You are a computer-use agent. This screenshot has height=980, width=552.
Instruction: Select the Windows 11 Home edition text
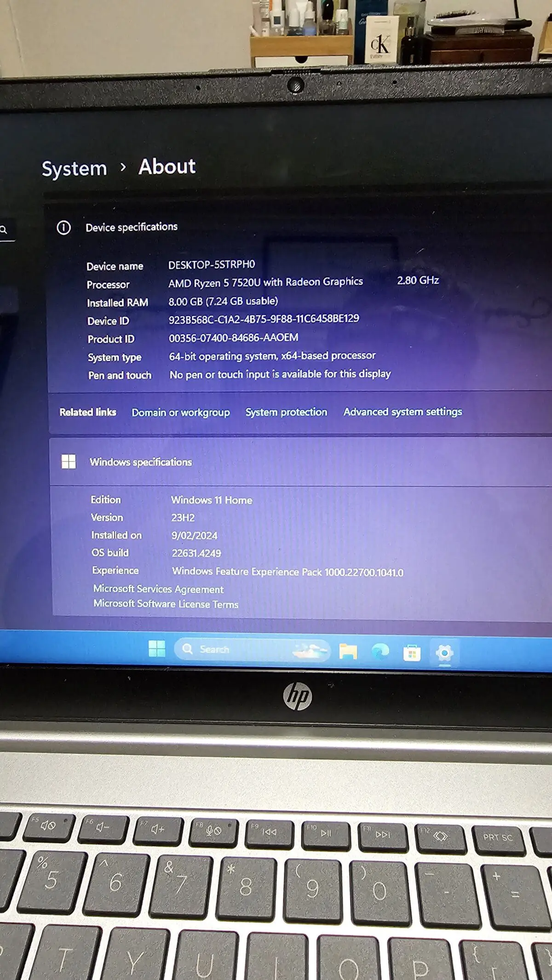[212, 500]
